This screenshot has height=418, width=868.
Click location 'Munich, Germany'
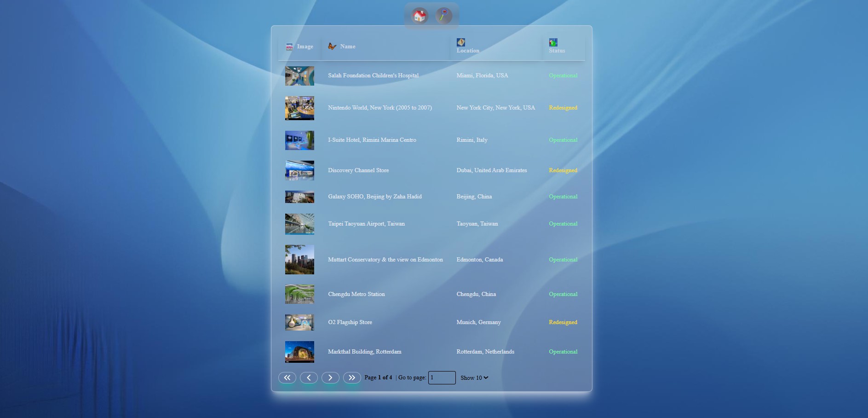pos(478,322)
